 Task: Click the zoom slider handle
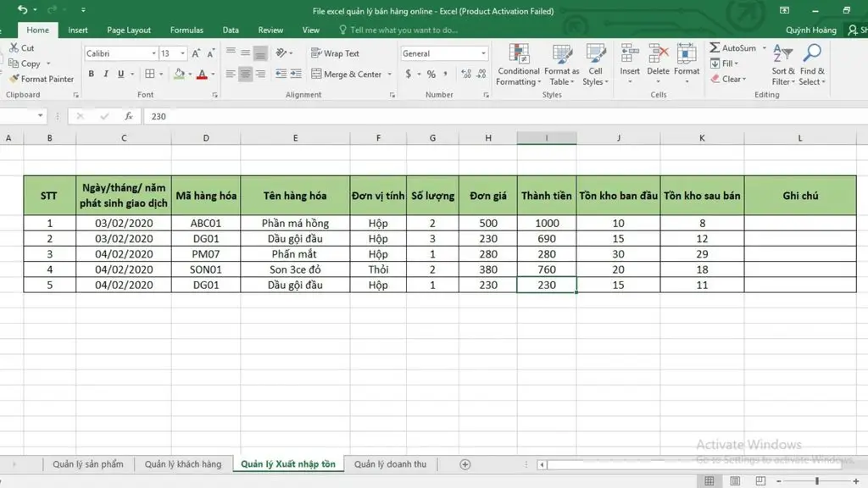(817, 481)
